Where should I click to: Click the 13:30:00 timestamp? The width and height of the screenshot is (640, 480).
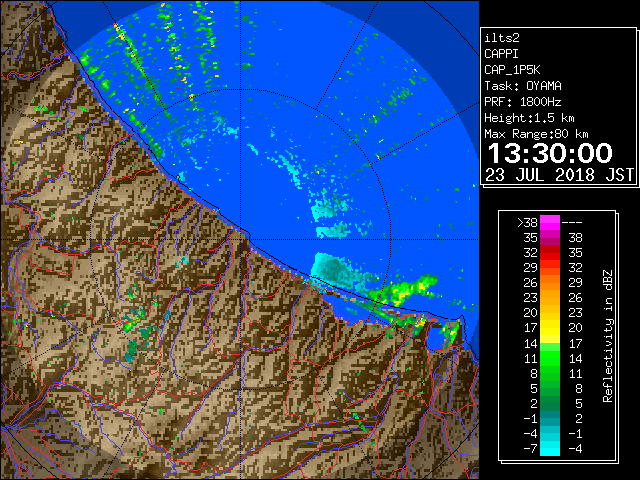tap(550, 153)
